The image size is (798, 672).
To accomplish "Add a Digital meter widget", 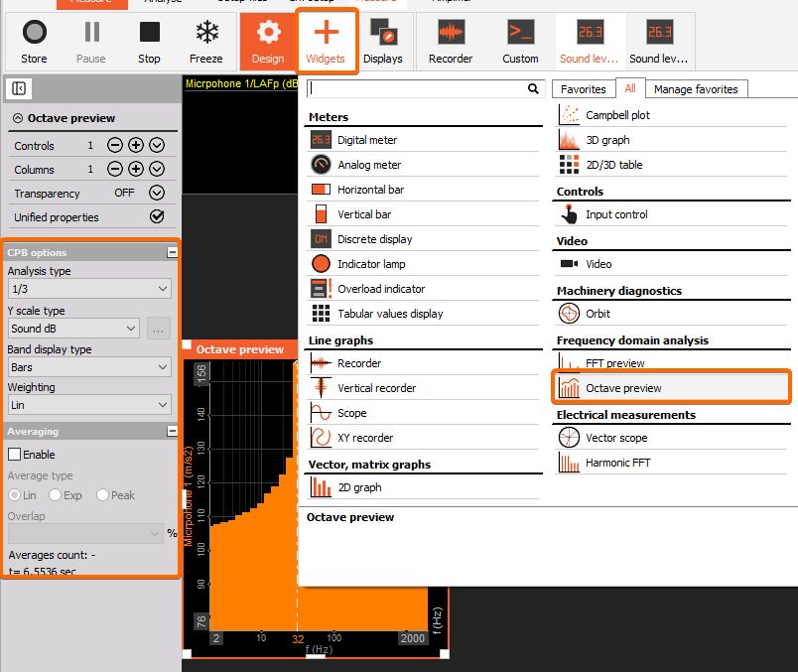I will click(x=424, y=140).
